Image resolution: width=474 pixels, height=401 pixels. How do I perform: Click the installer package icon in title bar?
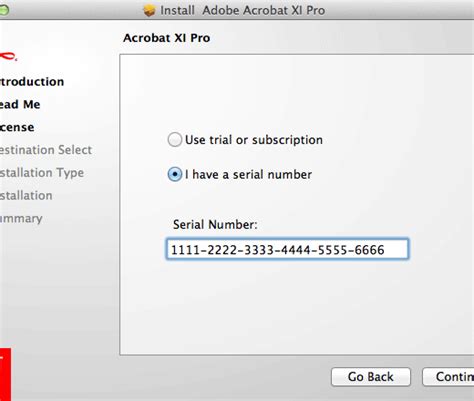coord(149,11)
